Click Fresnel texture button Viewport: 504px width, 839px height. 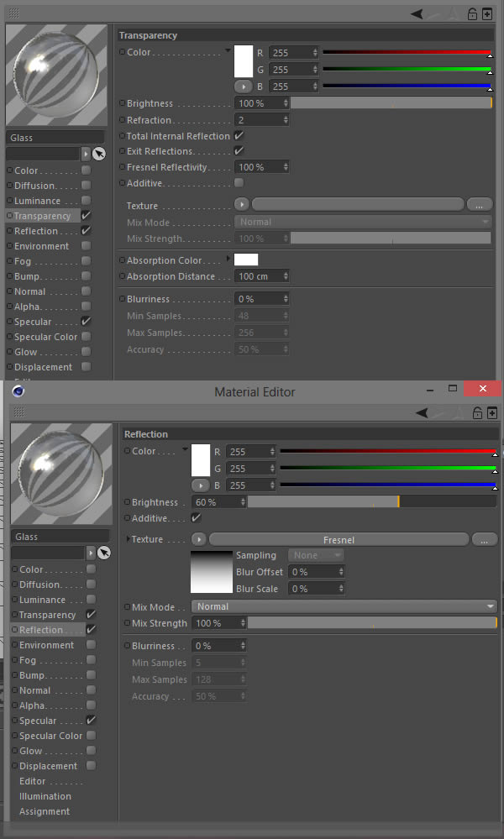(339, 539)
